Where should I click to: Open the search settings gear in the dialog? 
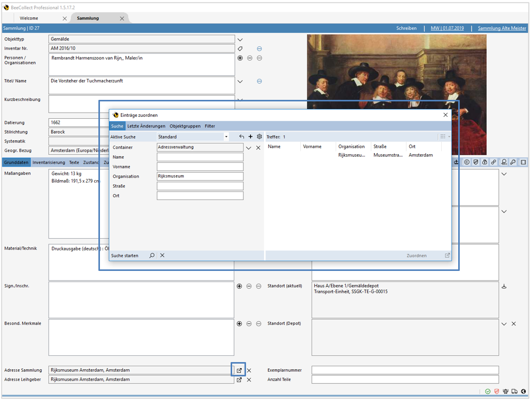coord(259,136)
